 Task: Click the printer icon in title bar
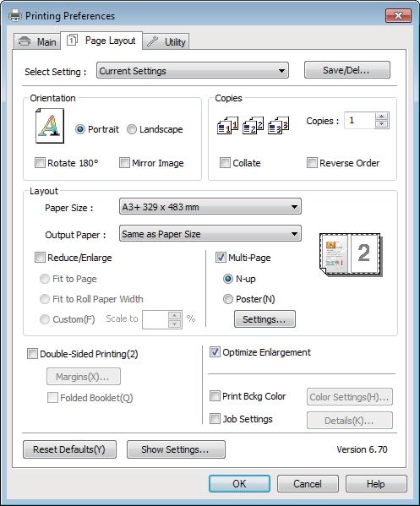tap(15, 15)
